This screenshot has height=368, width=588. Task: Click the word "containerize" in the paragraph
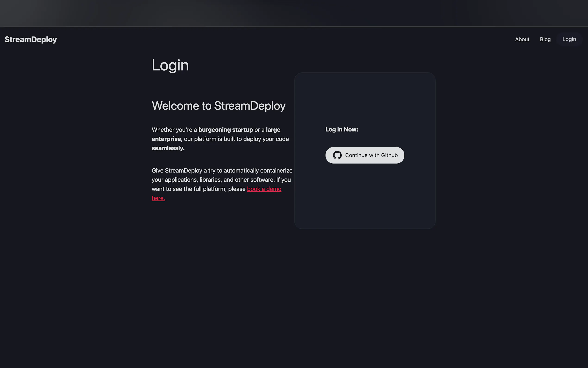pyautogui.click(x=276, y=171)
